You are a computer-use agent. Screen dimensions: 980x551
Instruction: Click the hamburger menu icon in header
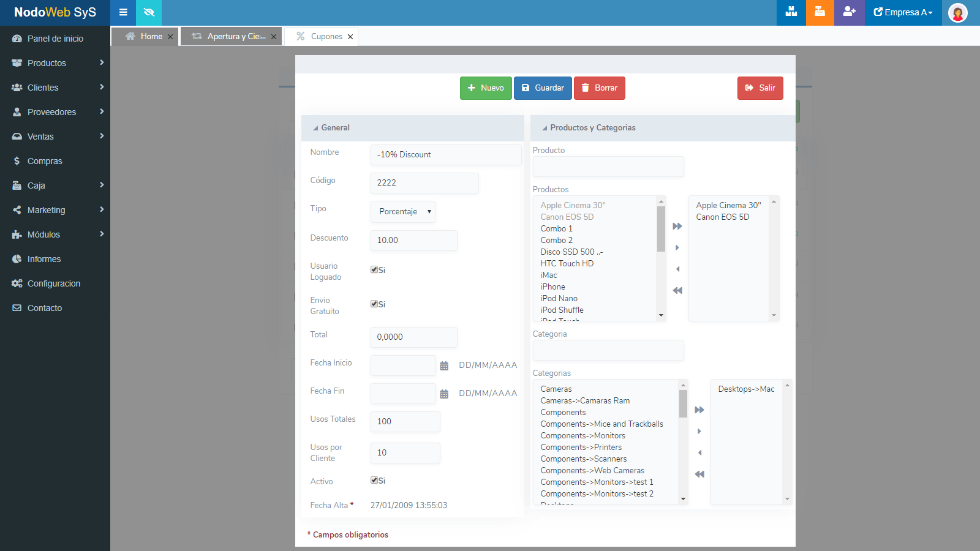123,12
